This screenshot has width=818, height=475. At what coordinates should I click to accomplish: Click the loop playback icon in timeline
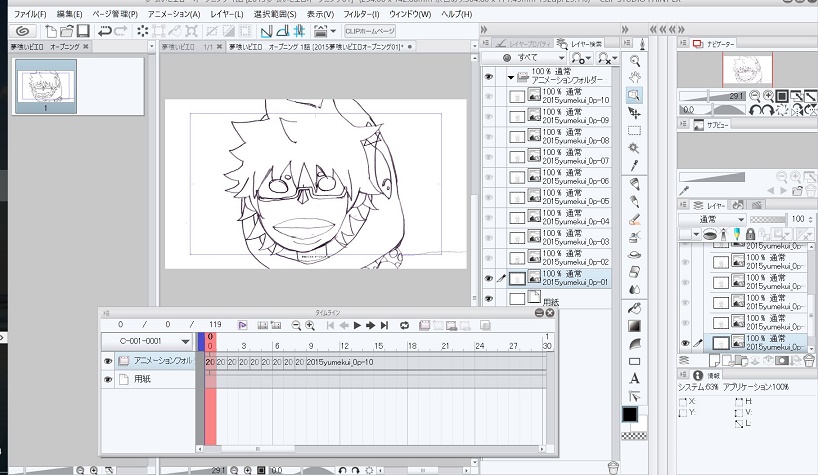[x=405, y=325]
